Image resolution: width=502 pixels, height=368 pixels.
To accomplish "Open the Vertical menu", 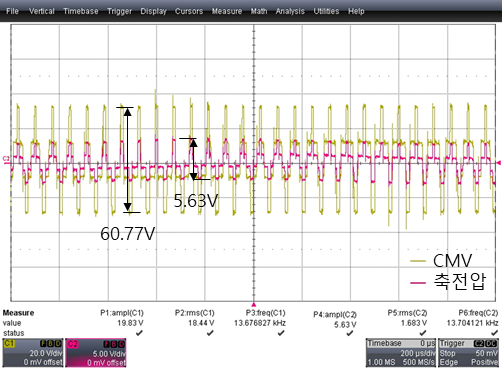I will pos(42,11).
